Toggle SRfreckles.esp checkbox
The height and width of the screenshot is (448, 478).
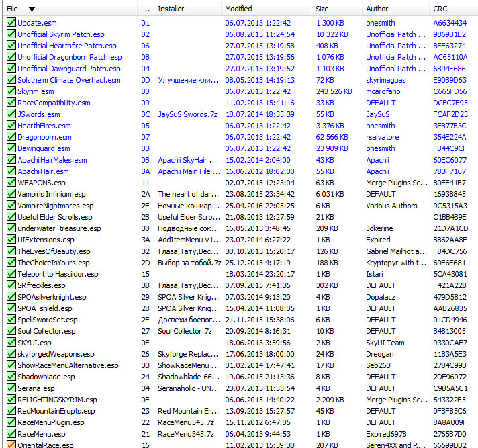click(11, 285)
